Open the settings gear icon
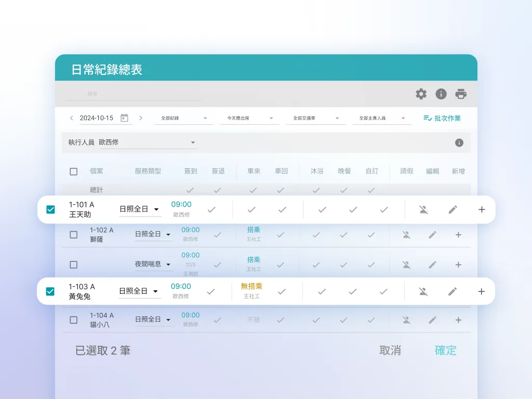Viewport: 532px width, 399px height. coord(421,94)
